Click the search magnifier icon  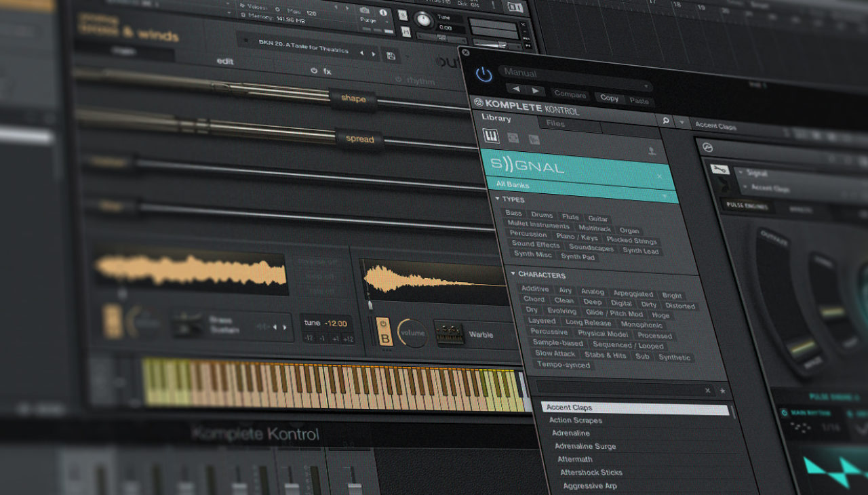(666, 120)
